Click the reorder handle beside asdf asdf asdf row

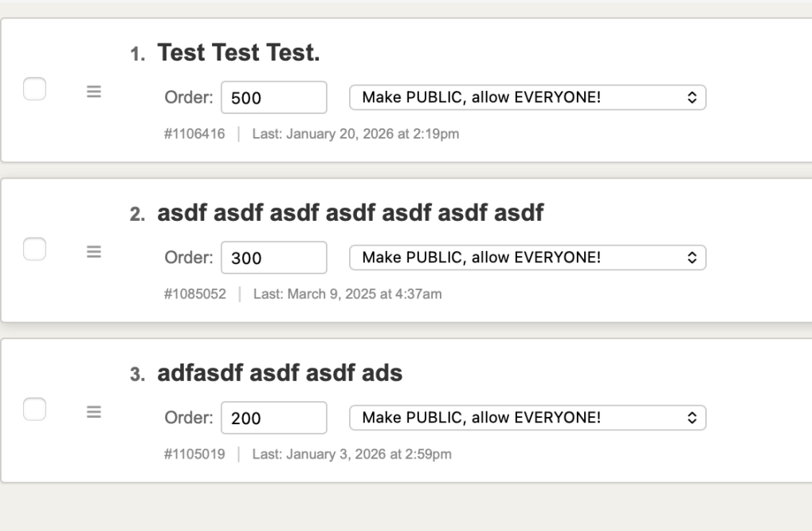pyautogui.click(x=93, y=252)
